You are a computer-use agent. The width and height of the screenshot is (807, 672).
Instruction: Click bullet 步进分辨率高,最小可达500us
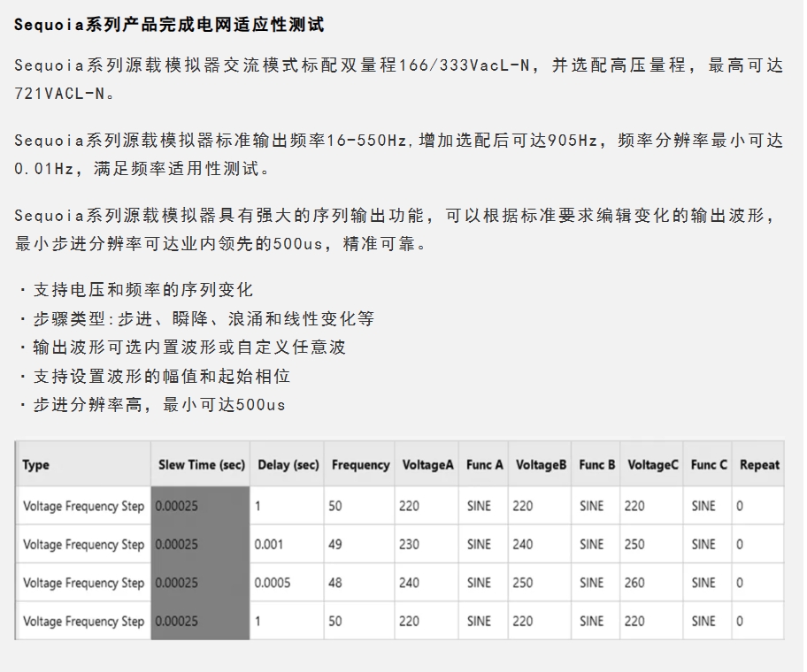[152, 405]
